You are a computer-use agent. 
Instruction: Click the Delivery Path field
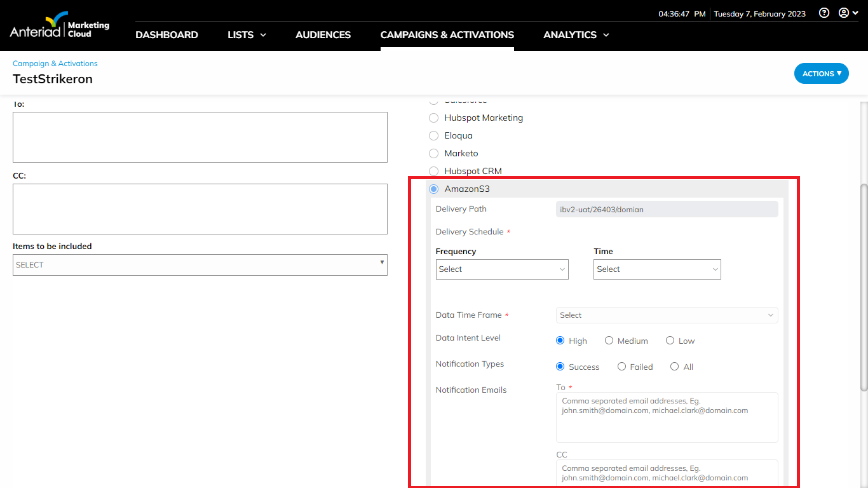coord(667,209)
